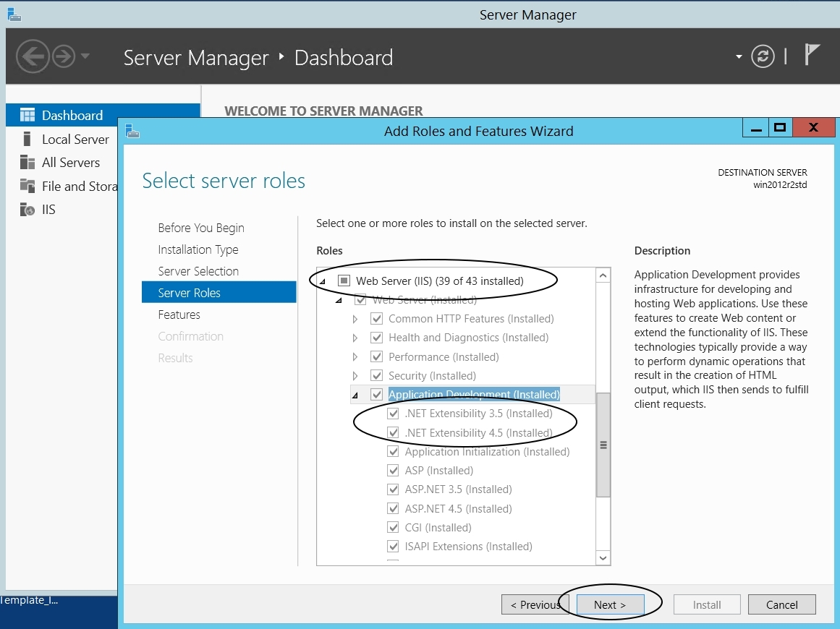Click the Server Manager forward arrow
This screenshot has height=629, width=840.
coord(64,56)
